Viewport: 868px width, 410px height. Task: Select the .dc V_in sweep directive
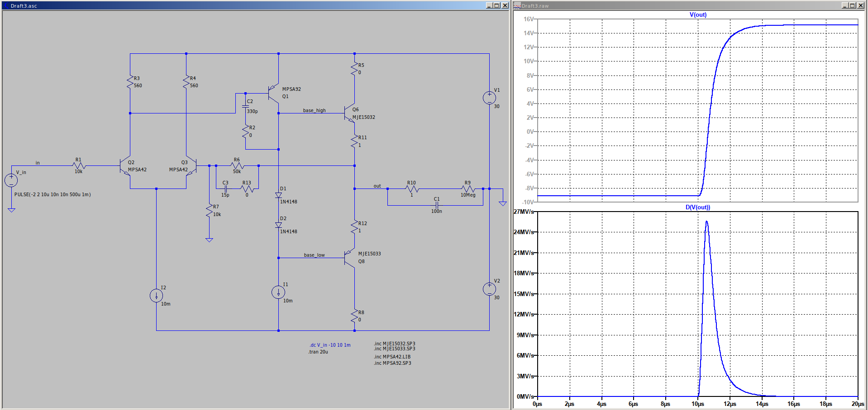coord(330,345)
